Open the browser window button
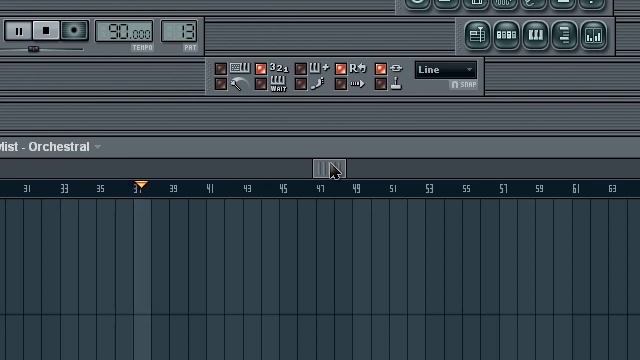Screen dimensions: 640x360 pos(564,36)
